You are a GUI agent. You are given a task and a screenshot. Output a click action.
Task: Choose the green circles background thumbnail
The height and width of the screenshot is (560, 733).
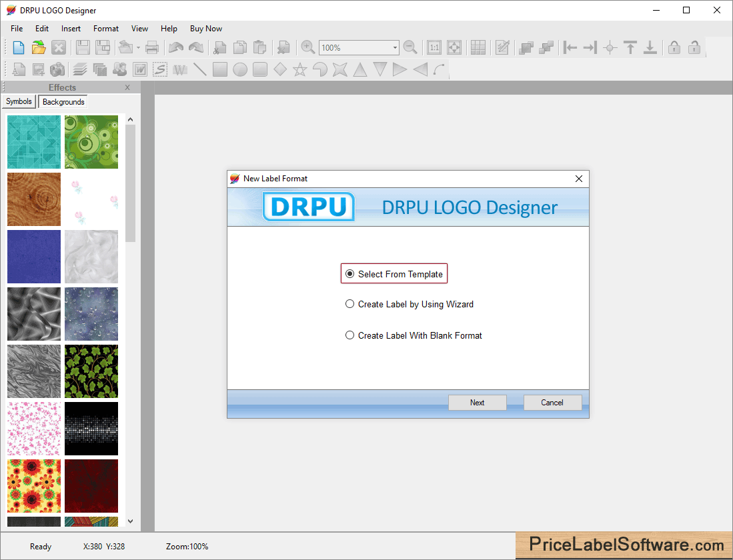[x=91, y=142]
